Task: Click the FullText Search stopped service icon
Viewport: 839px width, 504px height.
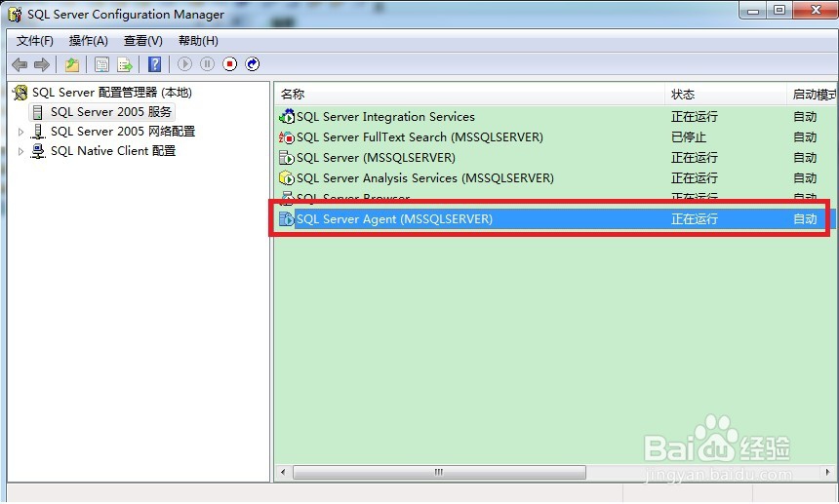Action: coord(287,137)
